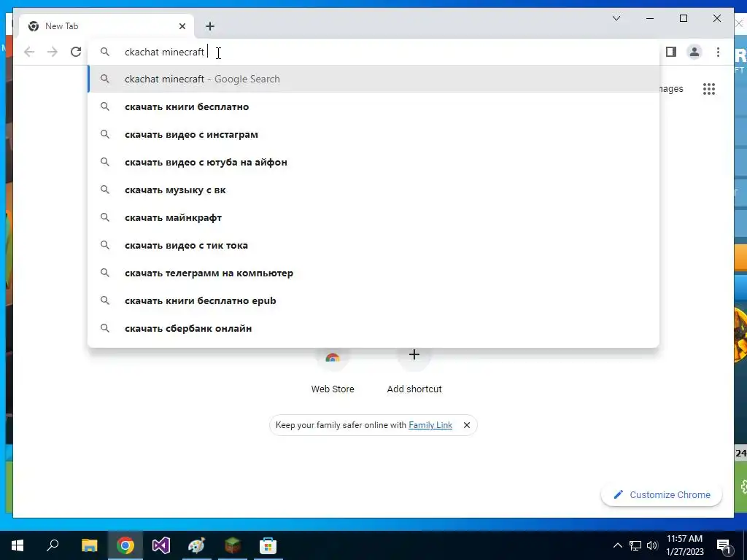Open the Paint app in the taskbar
This screenshot has width=747, height=560.
(196, 545)
